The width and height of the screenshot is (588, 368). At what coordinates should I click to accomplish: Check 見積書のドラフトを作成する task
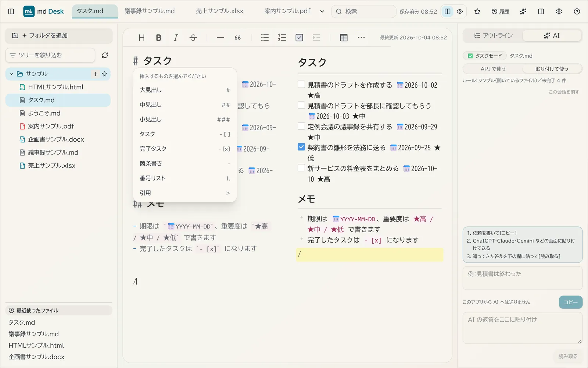tap(301, 84)
